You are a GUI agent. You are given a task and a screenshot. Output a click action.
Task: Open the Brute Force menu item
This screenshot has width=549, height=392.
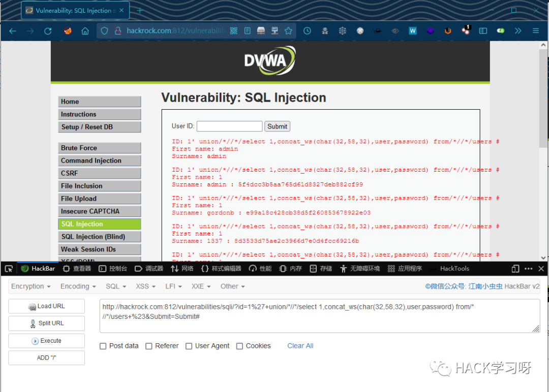point(100,148)
